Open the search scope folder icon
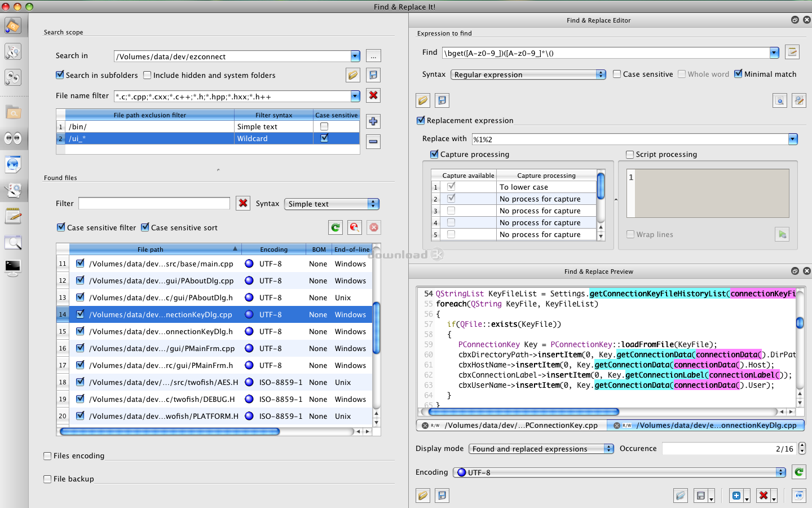This screenshot has height=508, width=812. coord(353,75)
